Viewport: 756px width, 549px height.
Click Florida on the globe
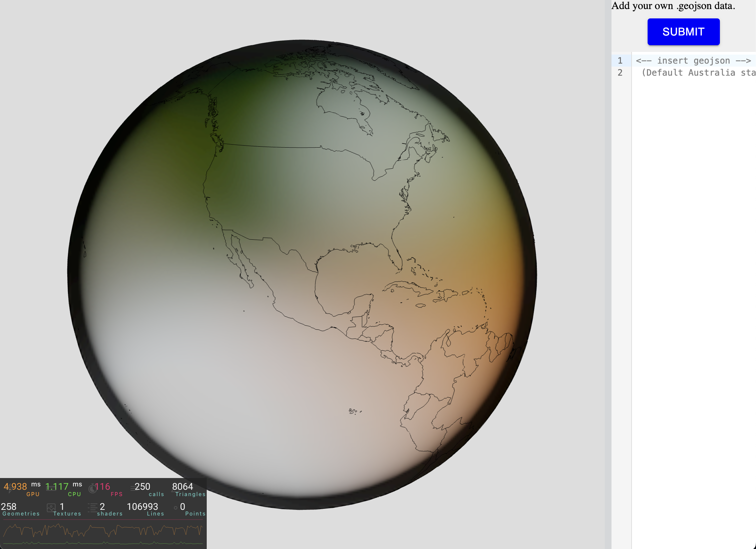tap(396, 256)
